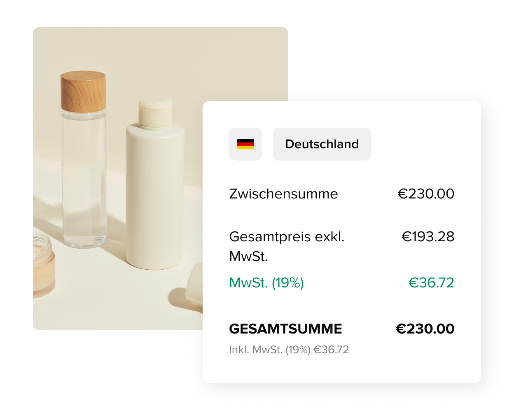Click the €36.72 tax amount in green
Viewport: 514px width, 420px height.
click(431, 283)
